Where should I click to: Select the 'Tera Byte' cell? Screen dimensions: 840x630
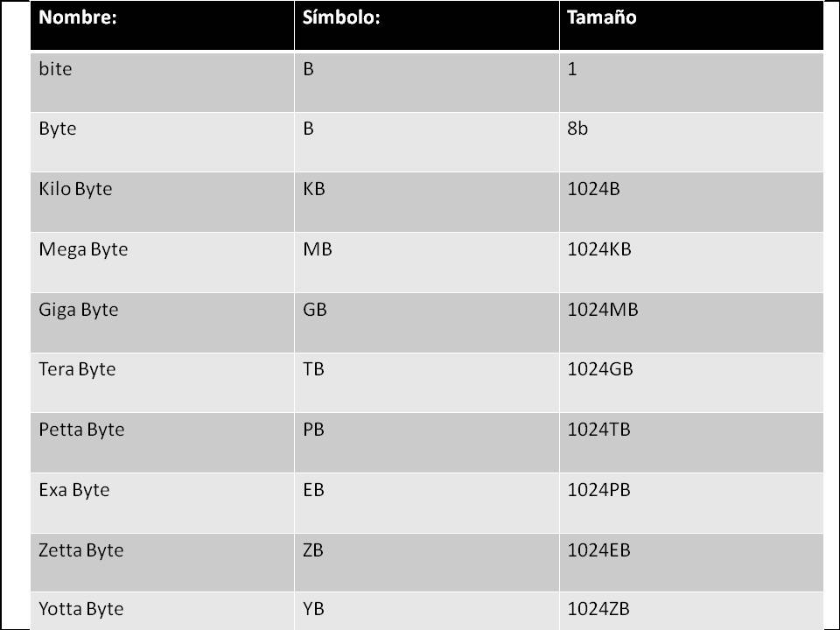[x=77, y=369]
